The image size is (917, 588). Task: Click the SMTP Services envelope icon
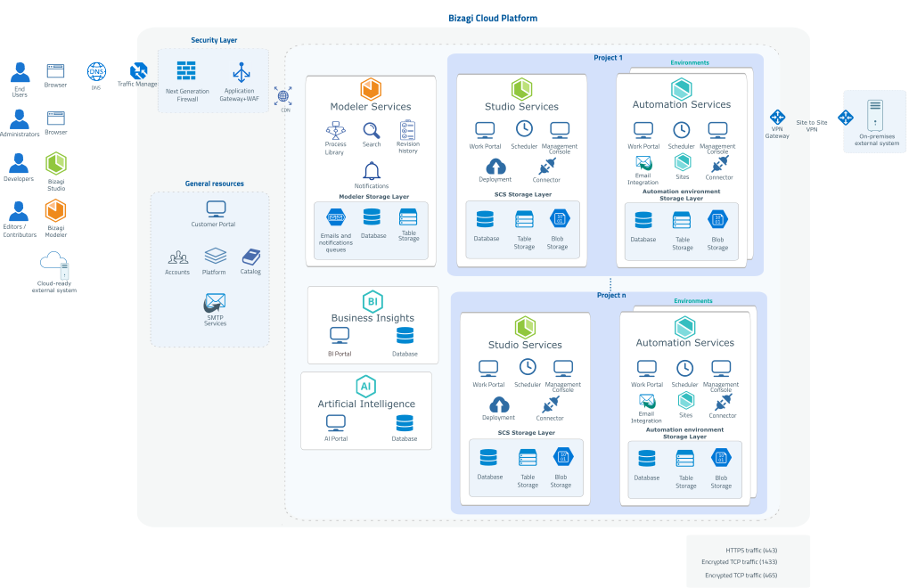[215, 303]
